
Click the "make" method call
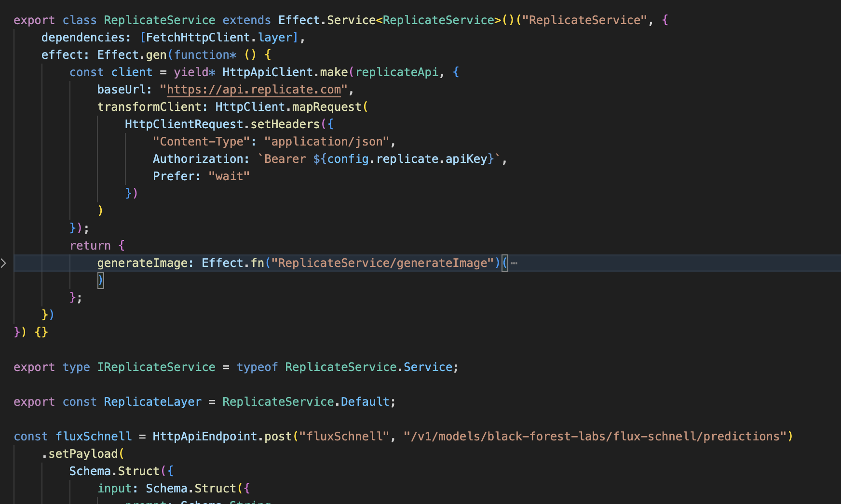point(334,72)
